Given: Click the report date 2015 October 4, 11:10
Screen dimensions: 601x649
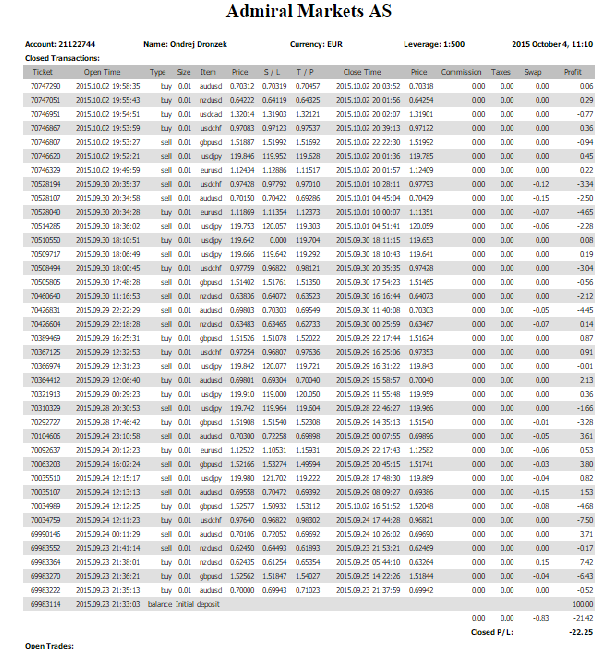Looking at the screenshot, I should 552,44.
